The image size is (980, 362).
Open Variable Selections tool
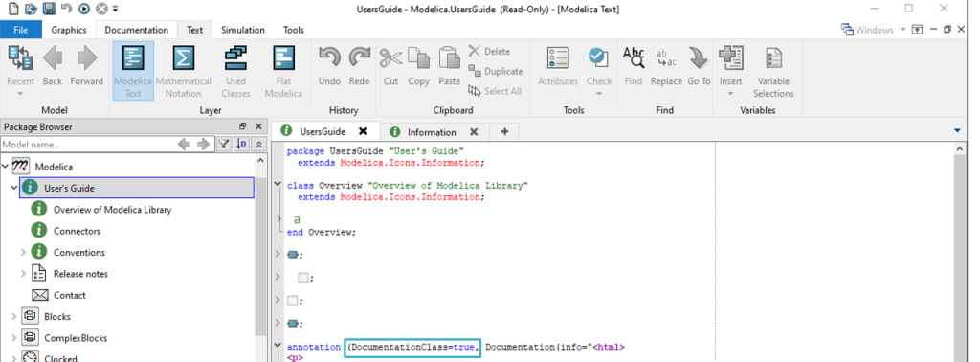click(773, 71)
